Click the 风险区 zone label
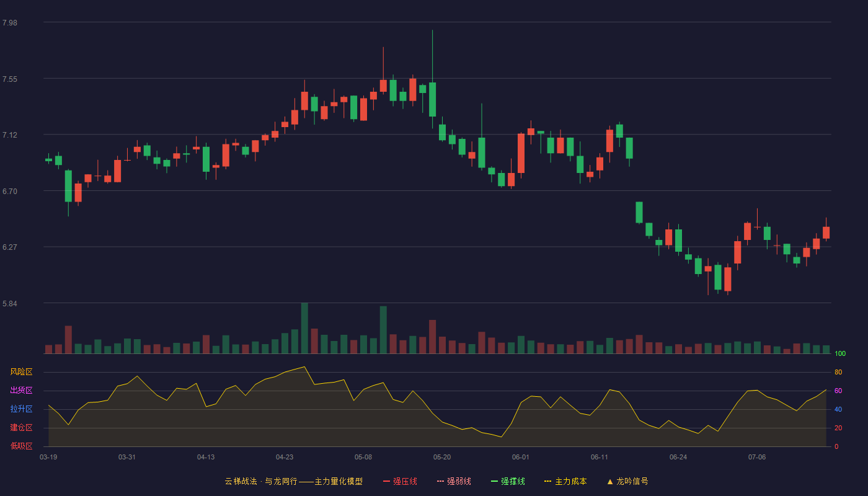Viewport: 868px width, 496px height. point(21,372)
